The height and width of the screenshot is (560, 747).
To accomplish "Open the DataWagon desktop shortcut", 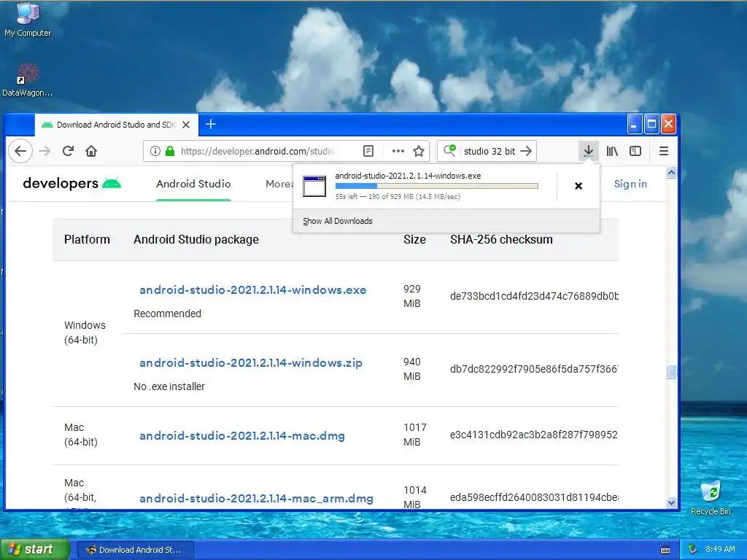I will (x=28, y=80).
